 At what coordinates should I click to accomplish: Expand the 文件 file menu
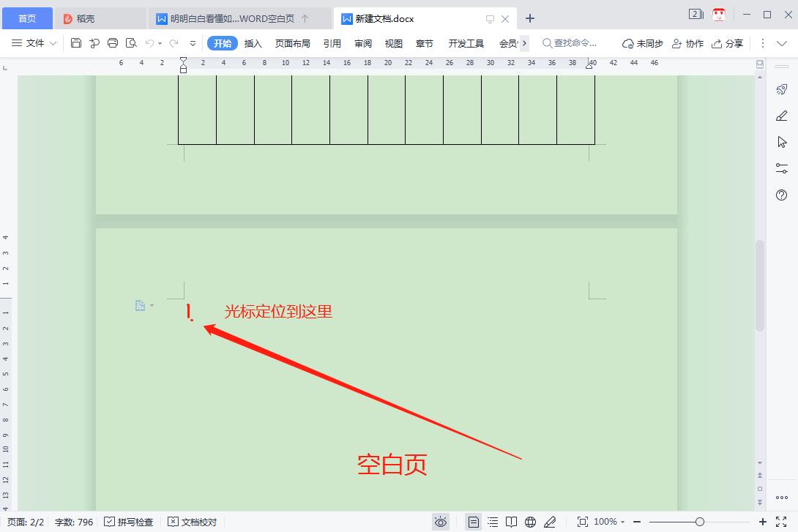34,44
